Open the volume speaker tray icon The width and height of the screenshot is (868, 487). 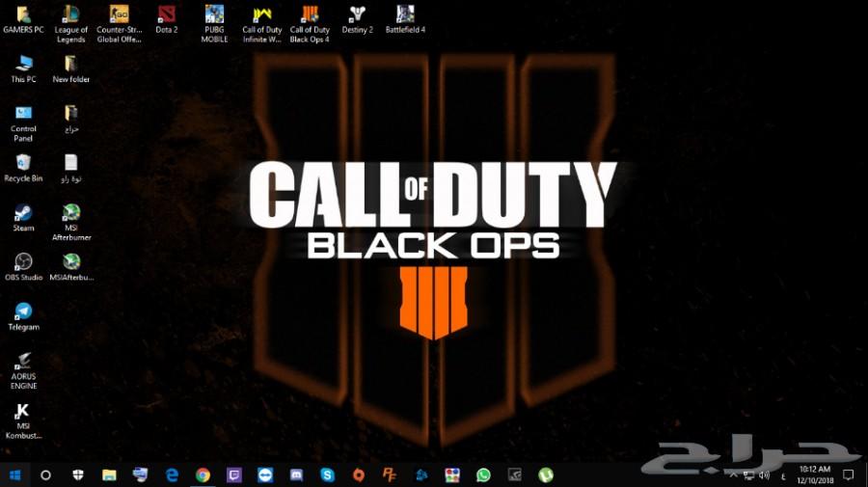(765, 474)
